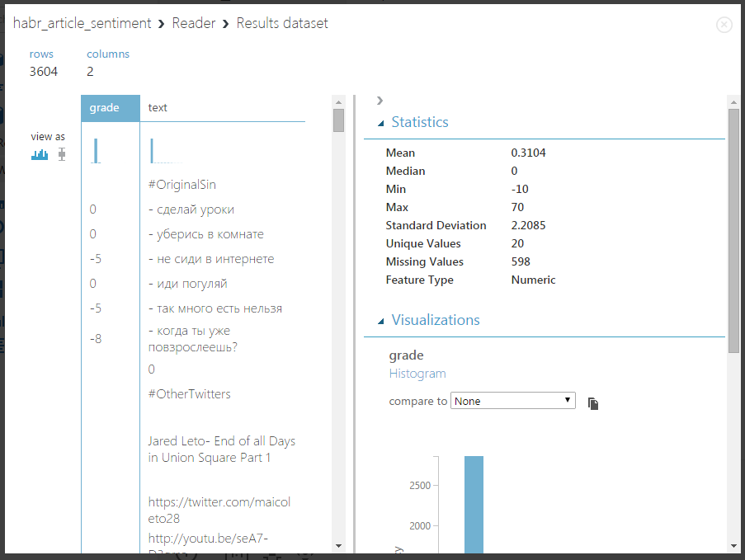Switch to box plot view-as icon
The height and width of the screenshot is (560, 745).
click(x=62, y=154)
